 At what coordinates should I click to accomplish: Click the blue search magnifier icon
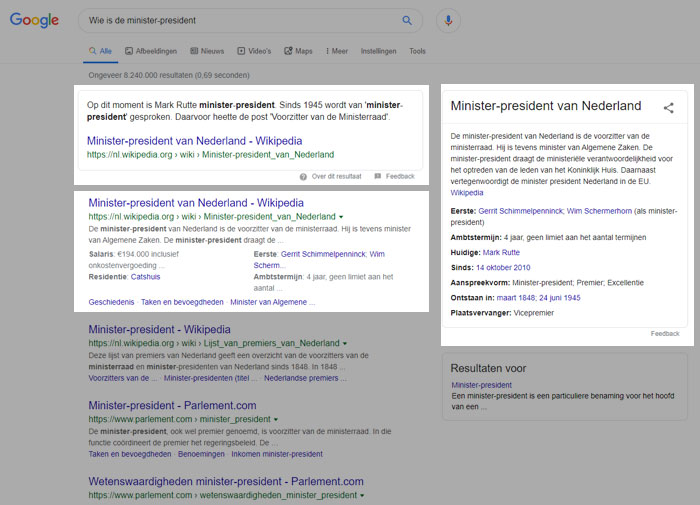click(x=407, y=20)
